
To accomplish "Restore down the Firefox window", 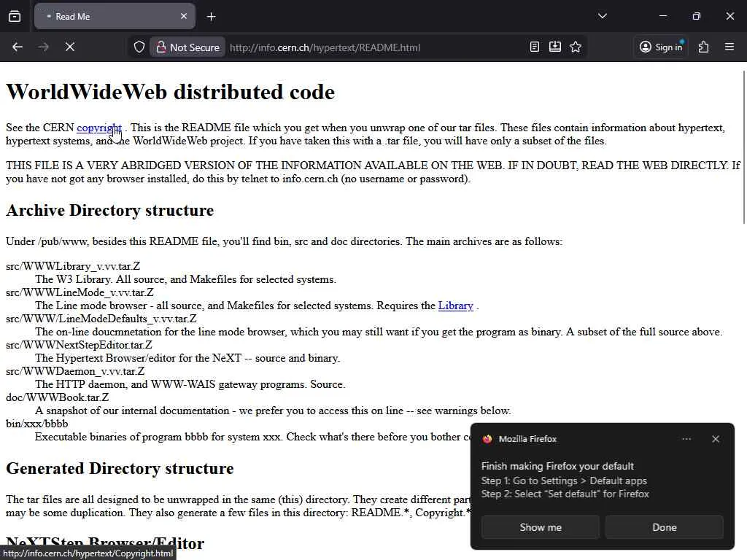I will [697, 16].
